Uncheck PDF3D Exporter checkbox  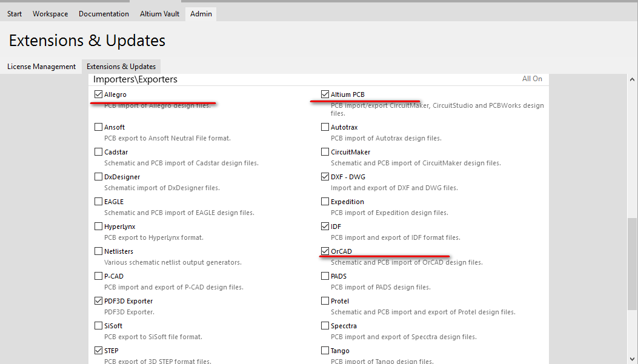point(99,301)
